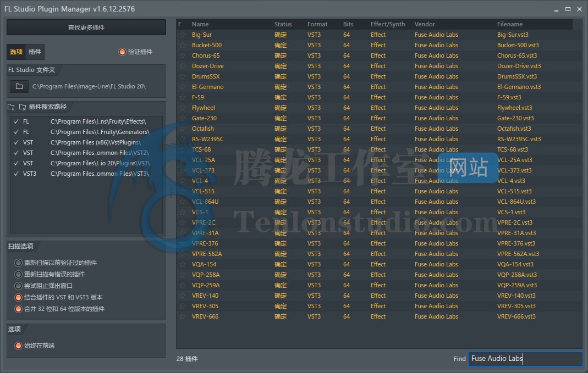The height and width of the screenshot is (373, 588).
Task: Remove plugin search path folder icon
Action: [x=23, y=107]
